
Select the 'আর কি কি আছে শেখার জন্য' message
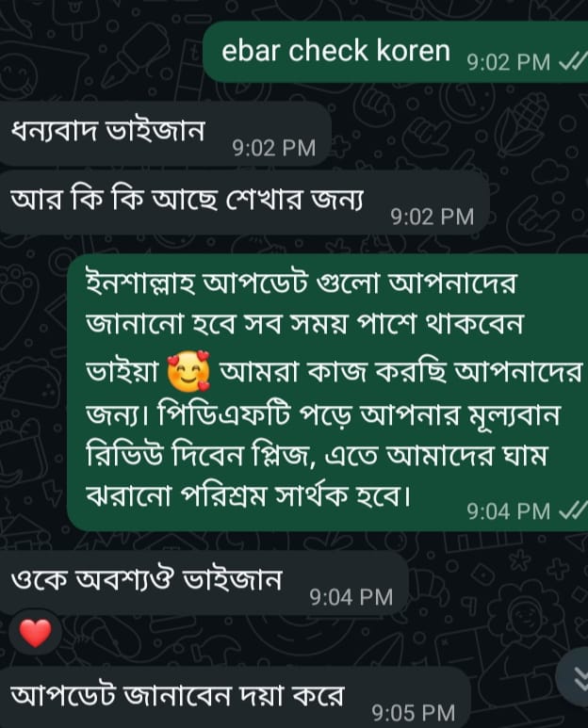(x=244, y=202)
